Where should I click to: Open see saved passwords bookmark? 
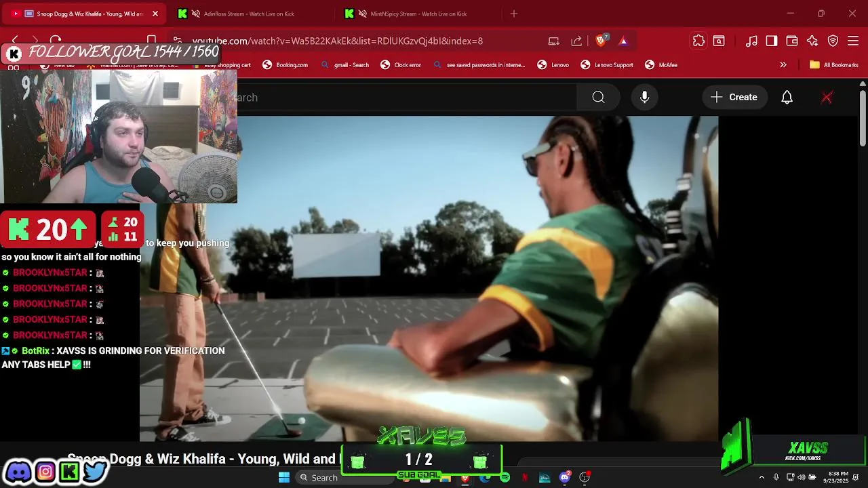pos(479,65)
